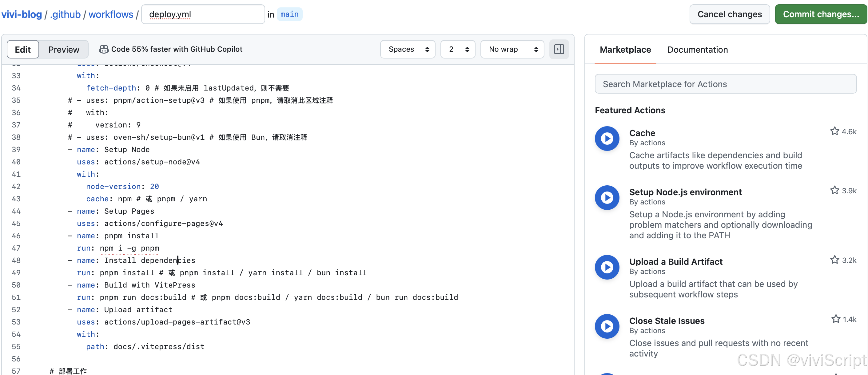Click the Commit changes button
The image size is (868, 375).
(x=821, y=14)
